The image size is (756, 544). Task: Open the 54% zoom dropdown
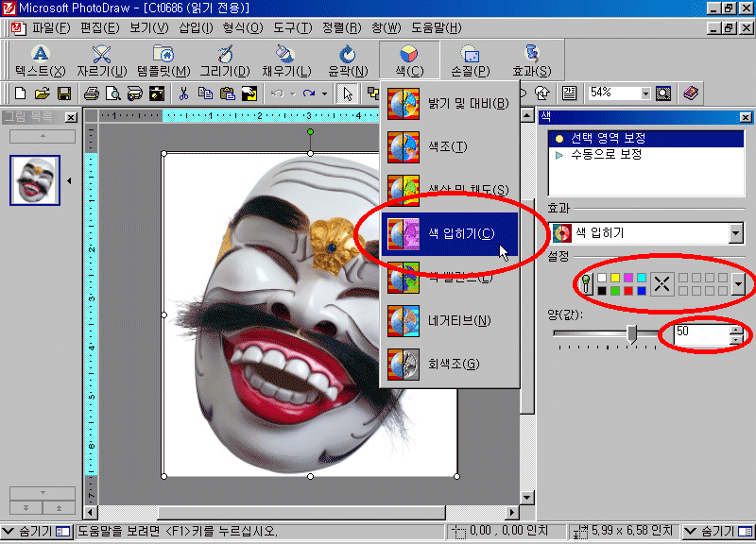coord(645,93)
